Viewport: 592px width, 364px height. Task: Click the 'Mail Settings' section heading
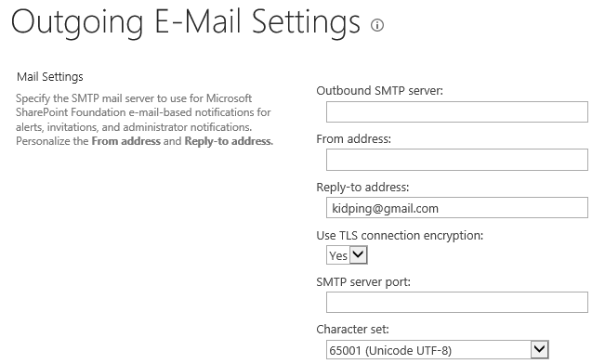click(x=50, y=77)
